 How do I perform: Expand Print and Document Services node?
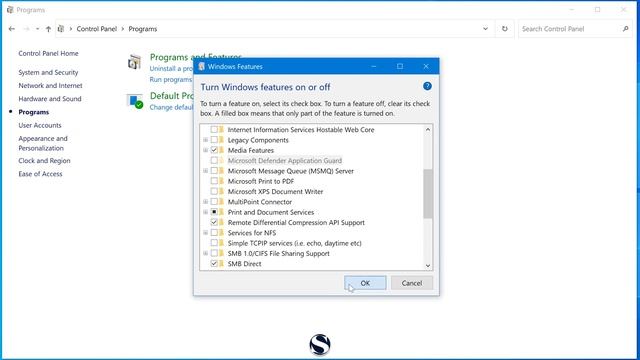point(206,212)
